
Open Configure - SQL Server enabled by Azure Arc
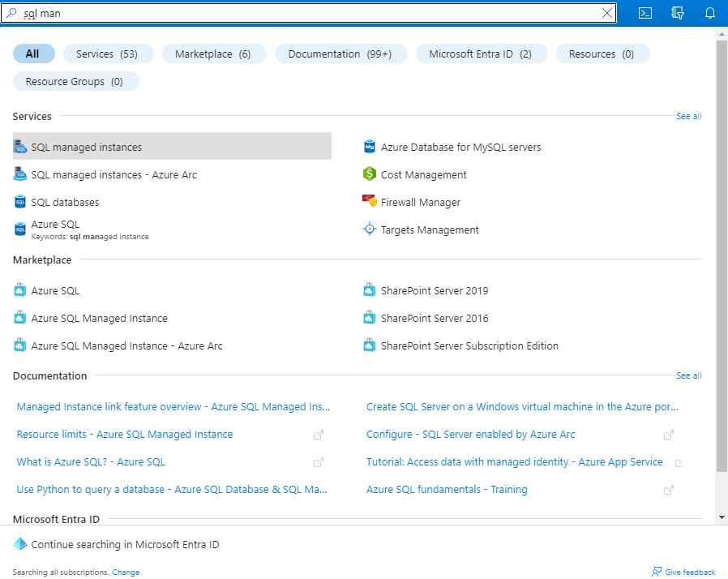pos(470,434)
